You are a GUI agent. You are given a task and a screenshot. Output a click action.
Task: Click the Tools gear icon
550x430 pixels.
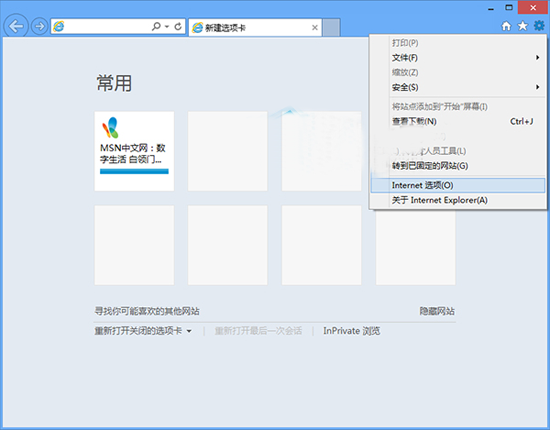coord(539,25)
